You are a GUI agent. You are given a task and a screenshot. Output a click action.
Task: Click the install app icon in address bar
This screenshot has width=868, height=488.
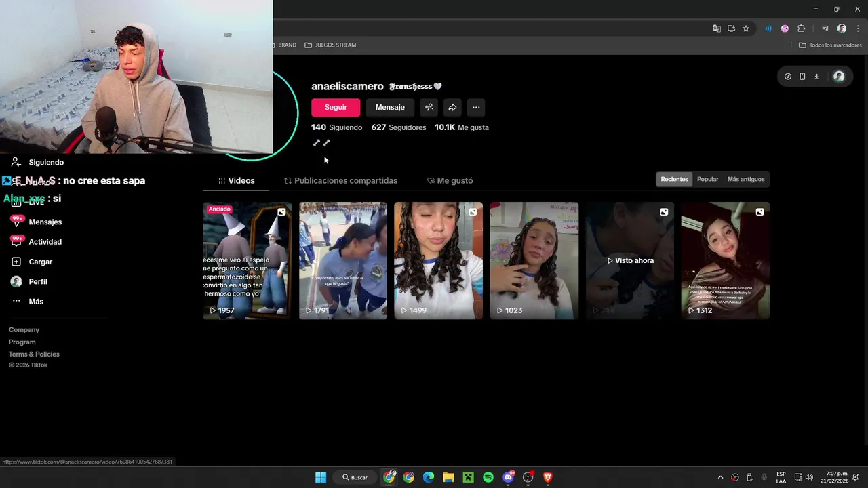731,28
